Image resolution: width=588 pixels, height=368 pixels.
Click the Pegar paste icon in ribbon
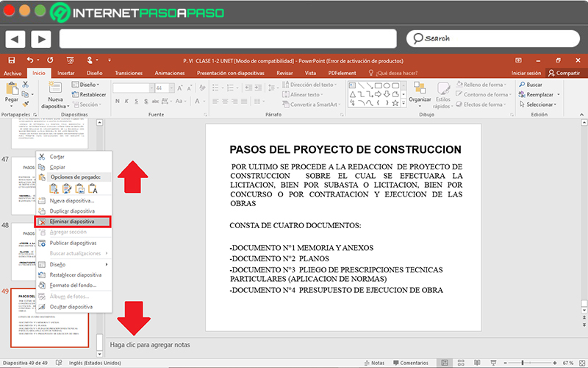(x=12, y=90)
